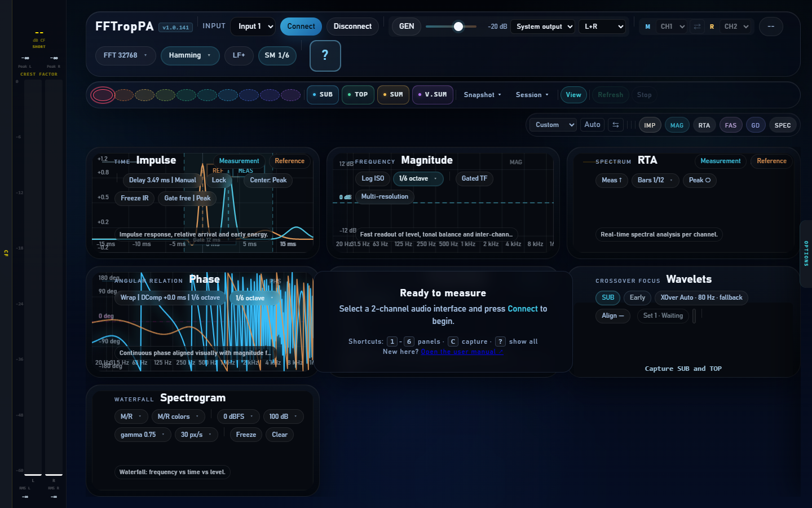Toggle Freeze IR

coord(135,198)
